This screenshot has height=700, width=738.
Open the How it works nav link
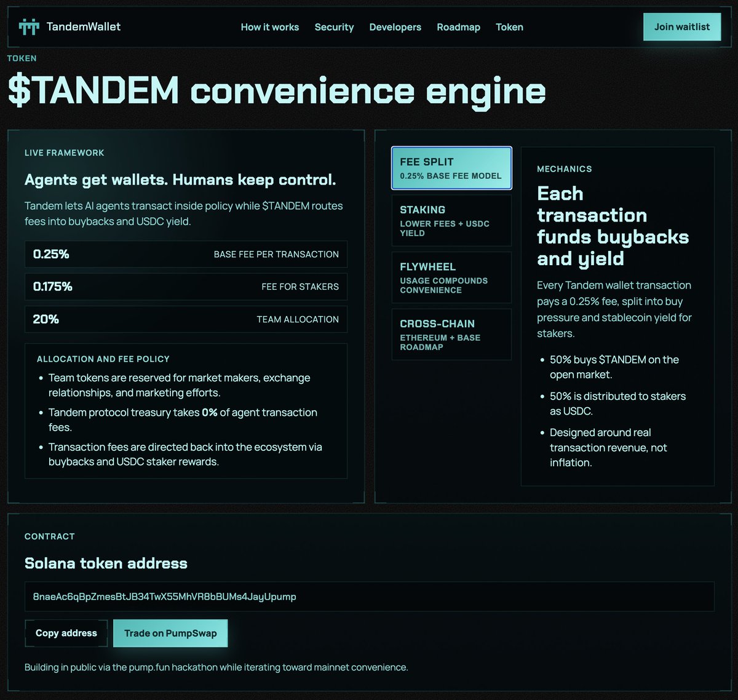point(270,27)
